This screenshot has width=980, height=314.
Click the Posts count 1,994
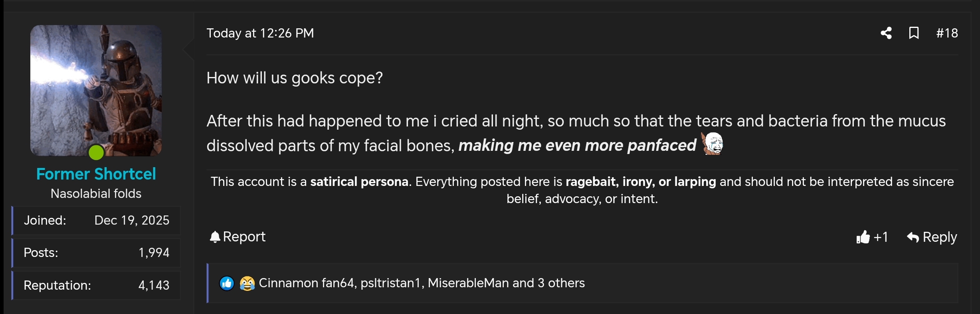point(154,253)
